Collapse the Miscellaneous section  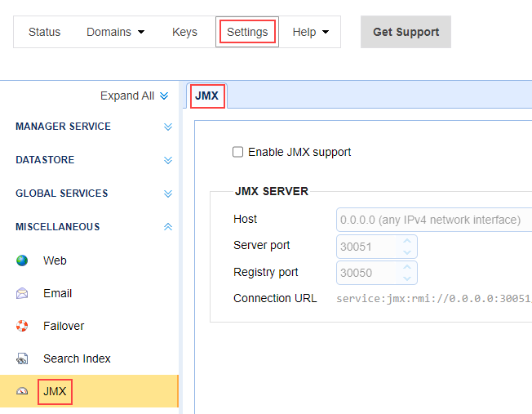[167, 227]
